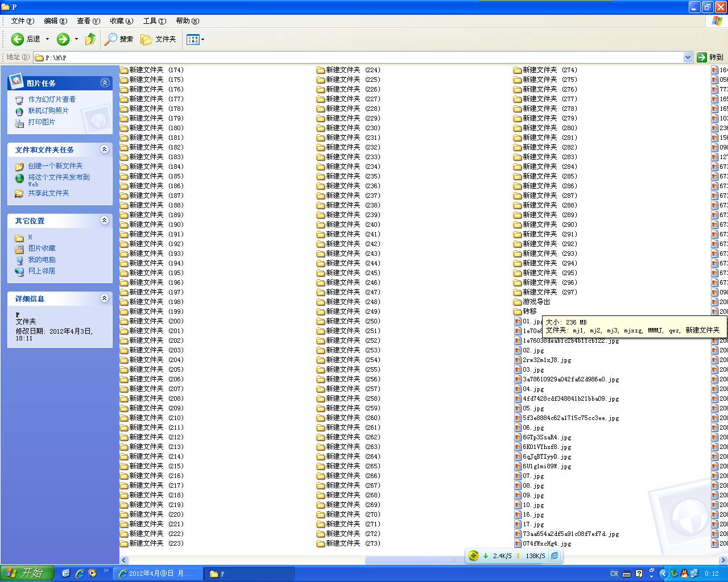Collapse the 详细信息 panel
The width and height of the screenshot is (728, 582).
coord(105,298)
